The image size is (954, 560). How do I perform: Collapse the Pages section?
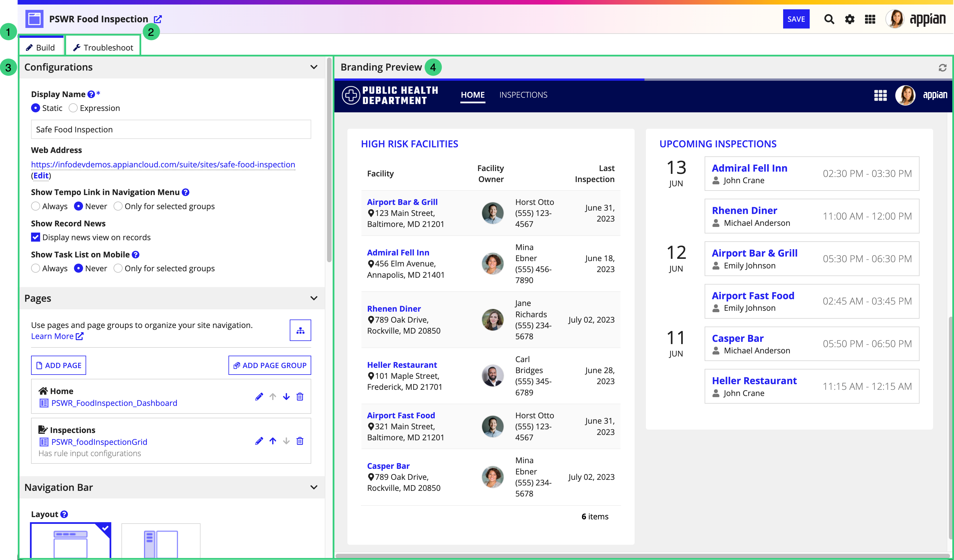[x=314, y=298]
